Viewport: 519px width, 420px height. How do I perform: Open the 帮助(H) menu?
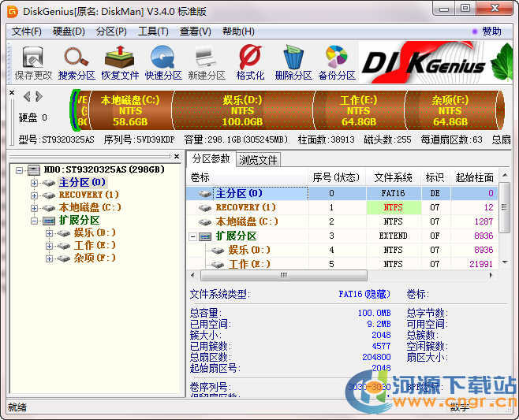(x=238, y=32)
